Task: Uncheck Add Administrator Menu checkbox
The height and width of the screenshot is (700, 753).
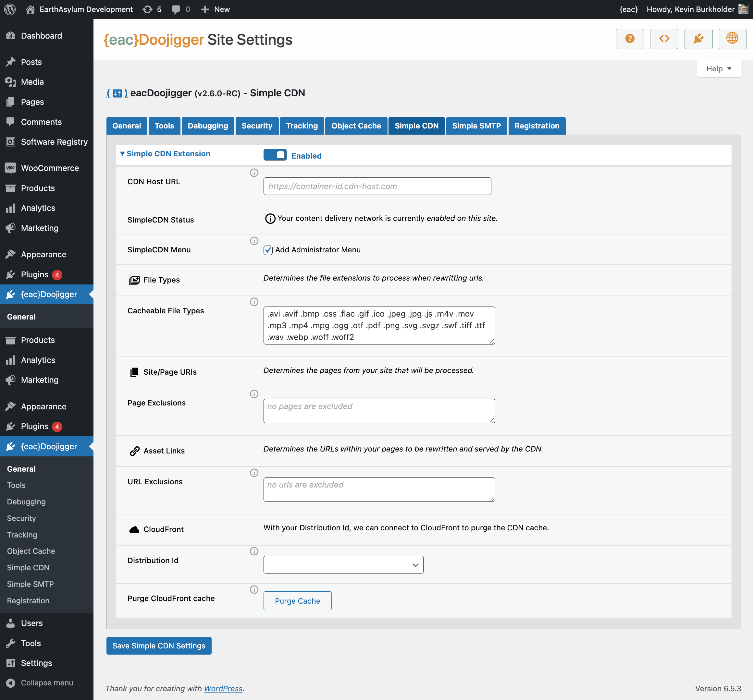Action: [268, 250]
